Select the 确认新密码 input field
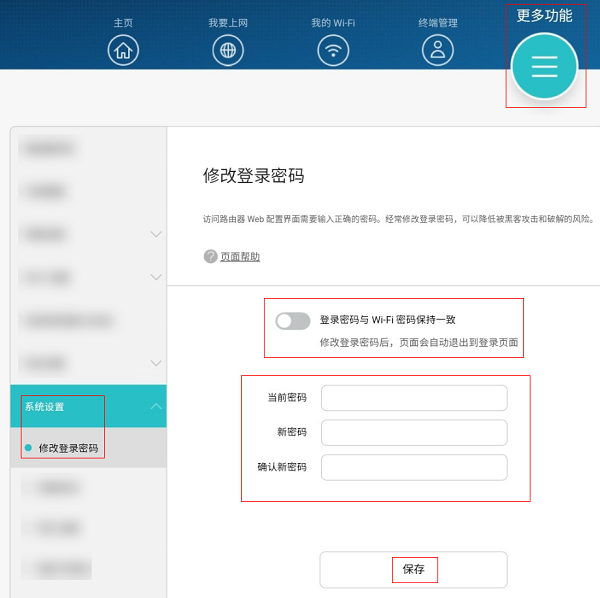This screenshot has width=600, height=598. (414, 467)
